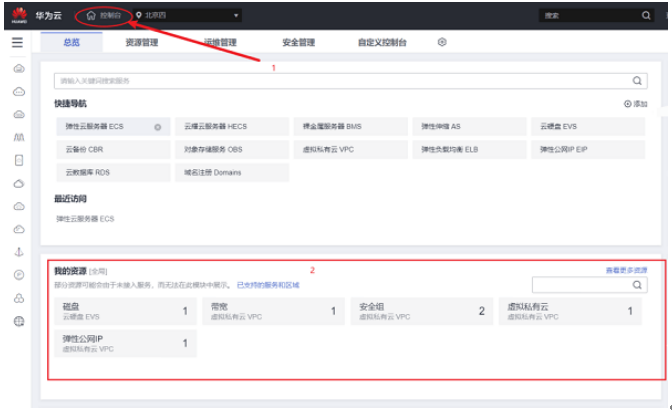Screen dimensions: 672x418
Task: Click the sidebar three-circle cluster icon
Action: [19, 298]
